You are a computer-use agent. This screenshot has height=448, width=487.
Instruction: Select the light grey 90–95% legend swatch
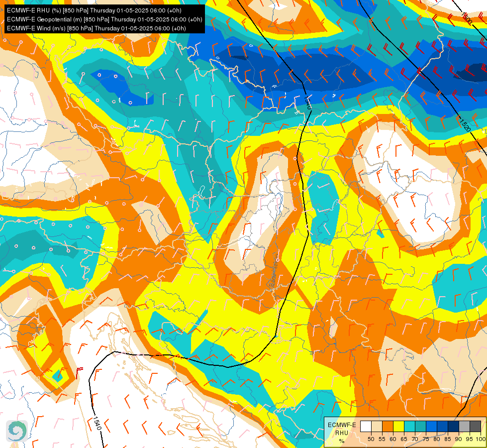[464, 426]
